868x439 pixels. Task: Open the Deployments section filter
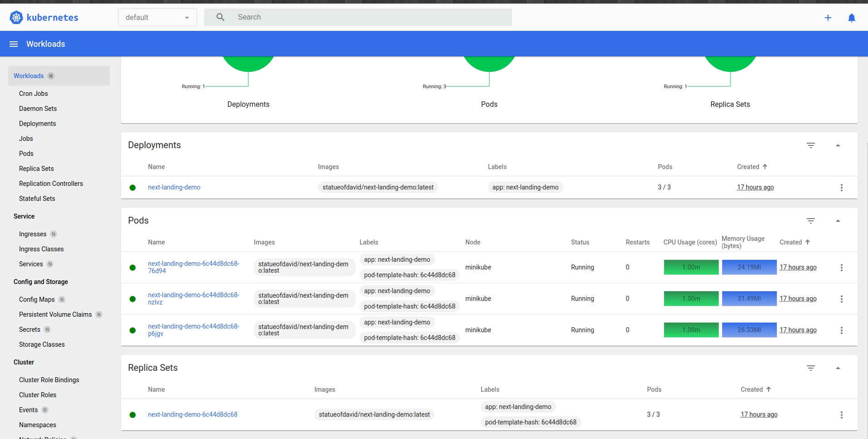(811, 145)
